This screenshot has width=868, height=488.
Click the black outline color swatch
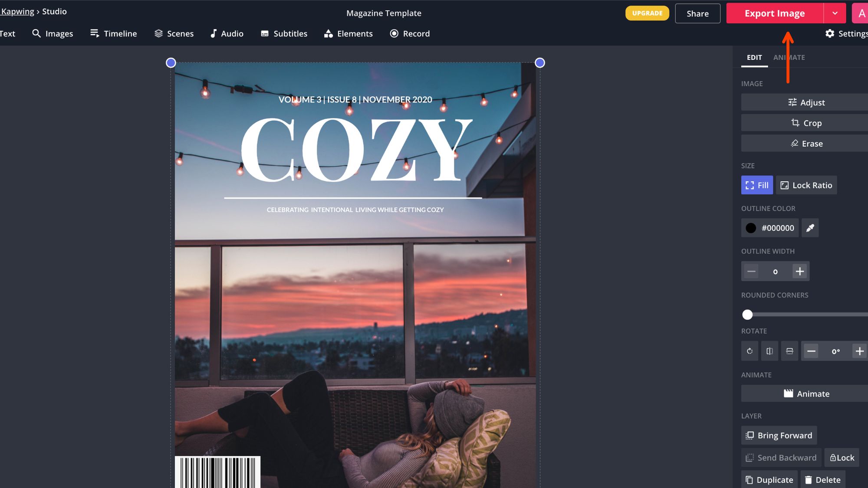click(x=751, y=228)
